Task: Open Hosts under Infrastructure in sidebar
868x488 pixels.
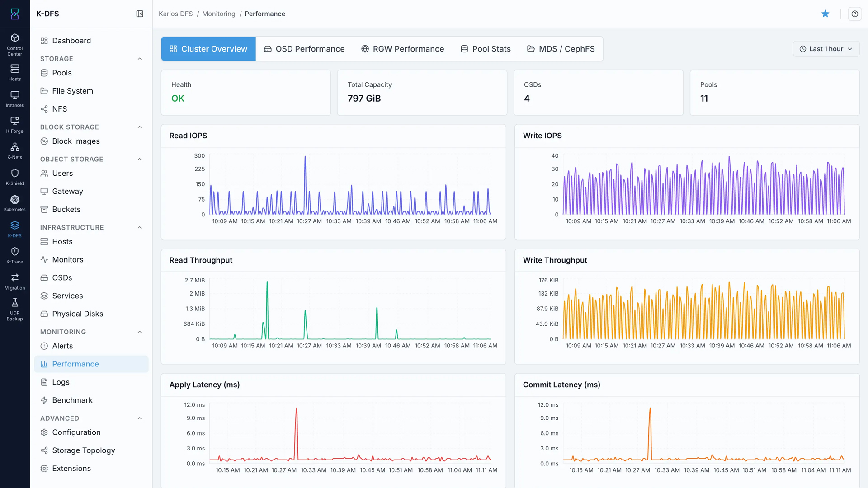Action: [91, 241]
